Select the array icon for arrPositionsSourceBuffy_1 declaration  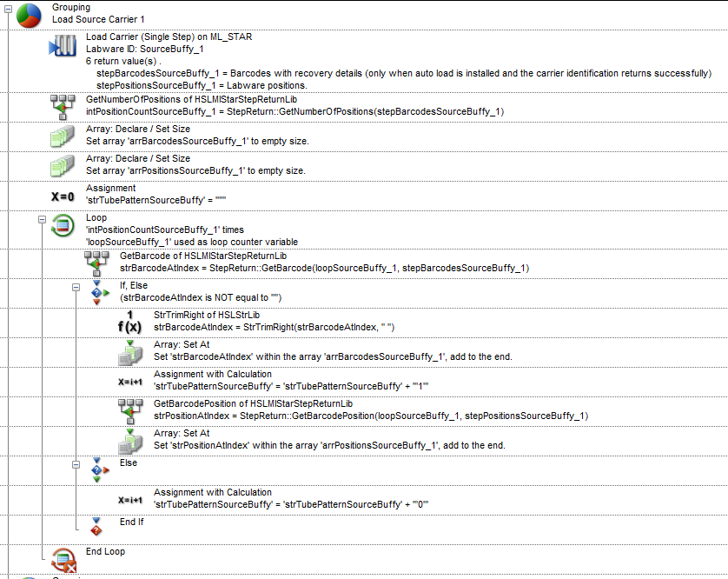pyautogui.click(x=63, y=166)
